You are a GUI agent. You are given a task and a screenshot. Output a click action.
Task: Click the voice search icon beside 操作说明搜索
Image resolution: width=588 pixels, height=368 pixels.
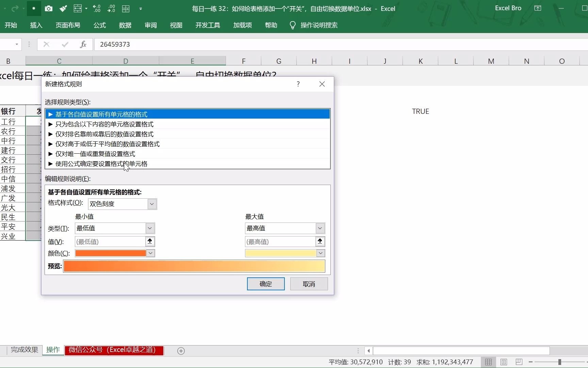292,25
